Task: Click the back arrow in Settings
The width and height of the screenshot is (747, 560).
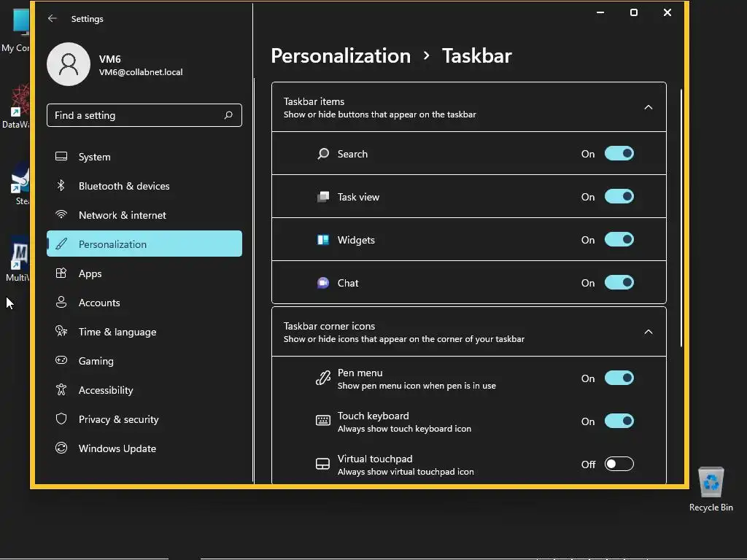Action: (x=52, y=19)
